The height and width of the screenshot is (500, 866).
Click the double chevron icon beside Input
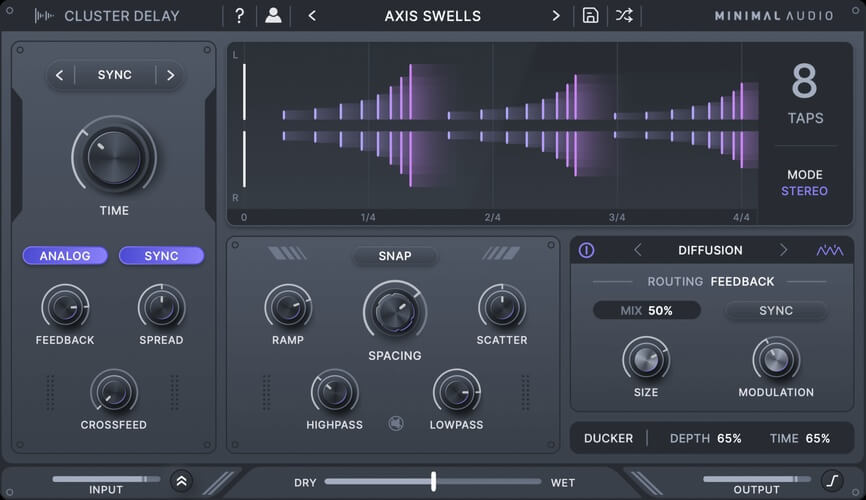(181, 481)
